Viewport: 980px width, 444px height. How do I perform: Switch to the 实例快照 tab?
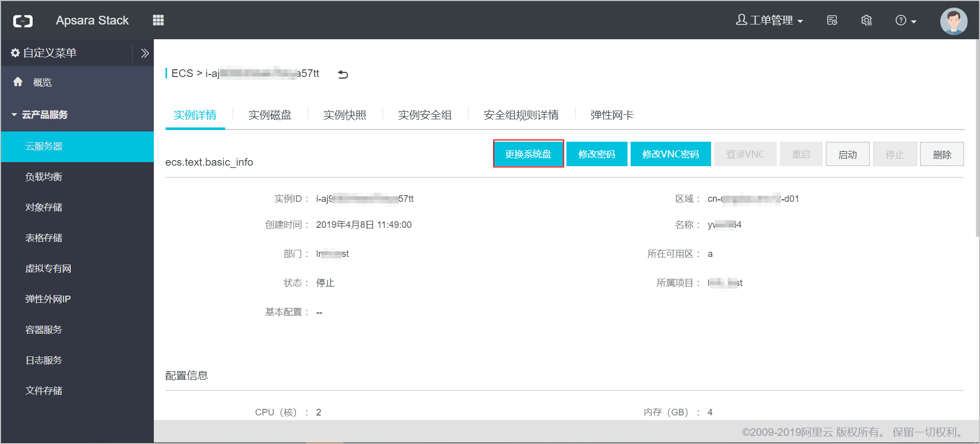[x=345, y=115]
